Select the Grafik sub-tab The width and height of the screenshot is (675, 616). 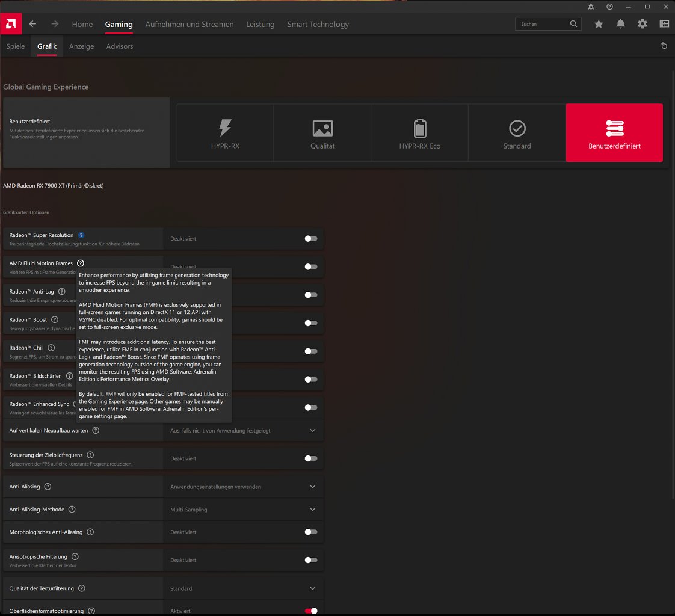tap(47, 46)
